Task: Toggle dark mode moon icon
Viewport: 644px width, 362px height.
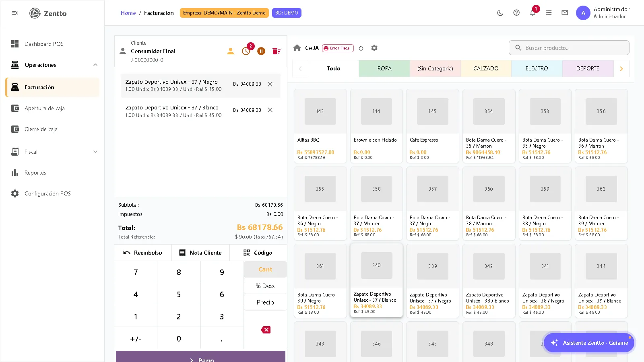Action: pyautogui.click(x=500, y=13)
